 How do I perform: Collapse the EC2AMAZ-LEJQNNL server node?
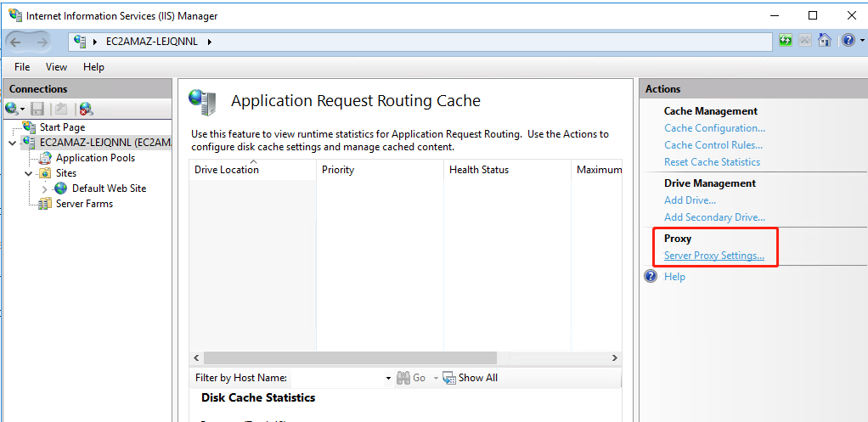[12, 143]
